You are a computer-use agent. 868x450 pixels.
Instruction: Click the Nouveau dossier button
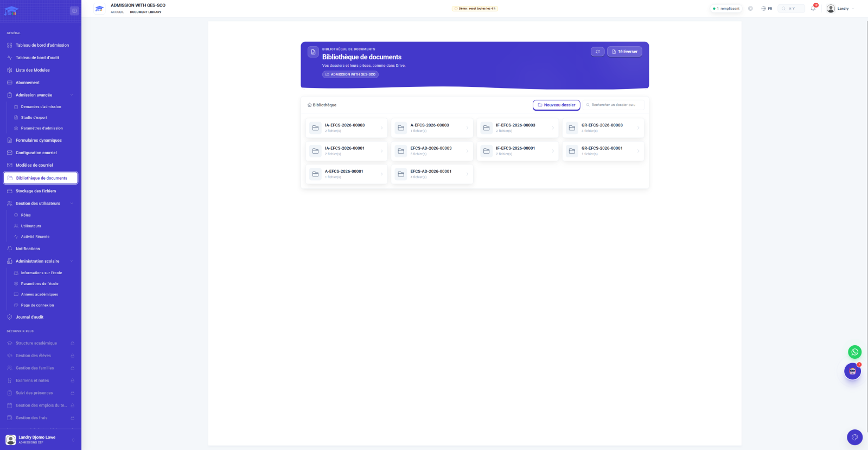pos(557,105)
